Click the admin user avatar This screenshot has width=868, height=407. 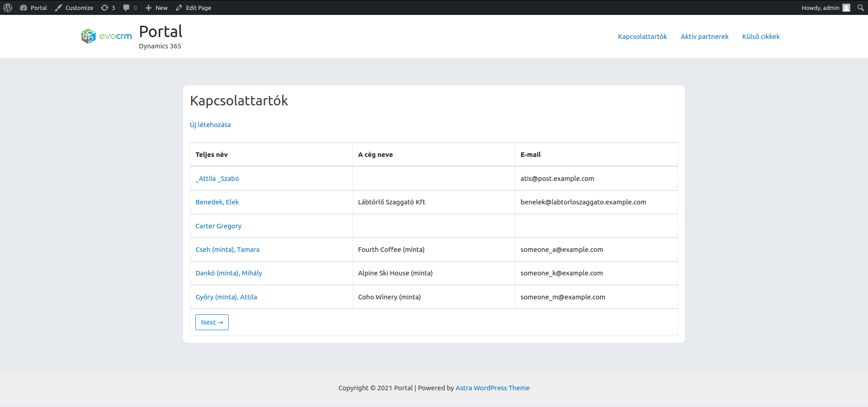(x=846, y=8)
